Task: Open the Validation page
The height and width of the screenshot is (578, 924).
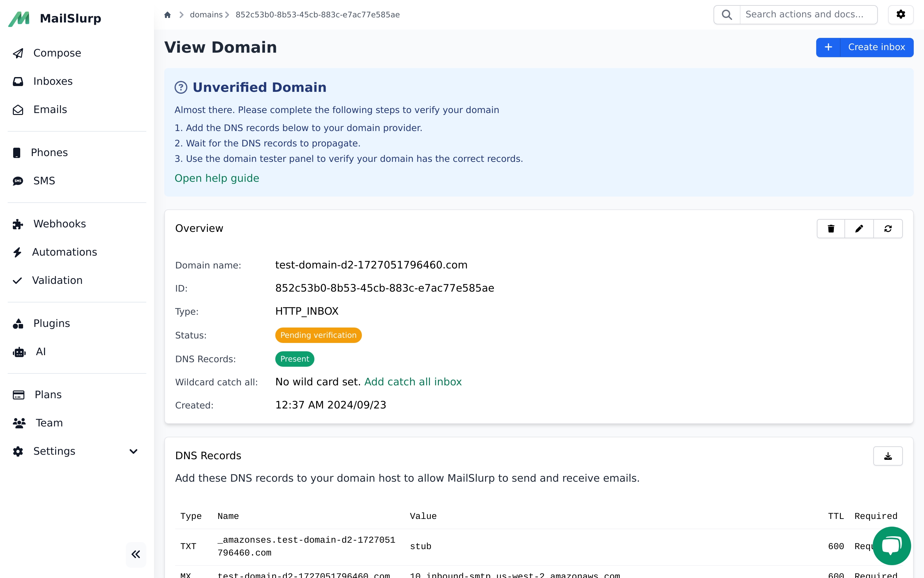Action: (57, 281)
